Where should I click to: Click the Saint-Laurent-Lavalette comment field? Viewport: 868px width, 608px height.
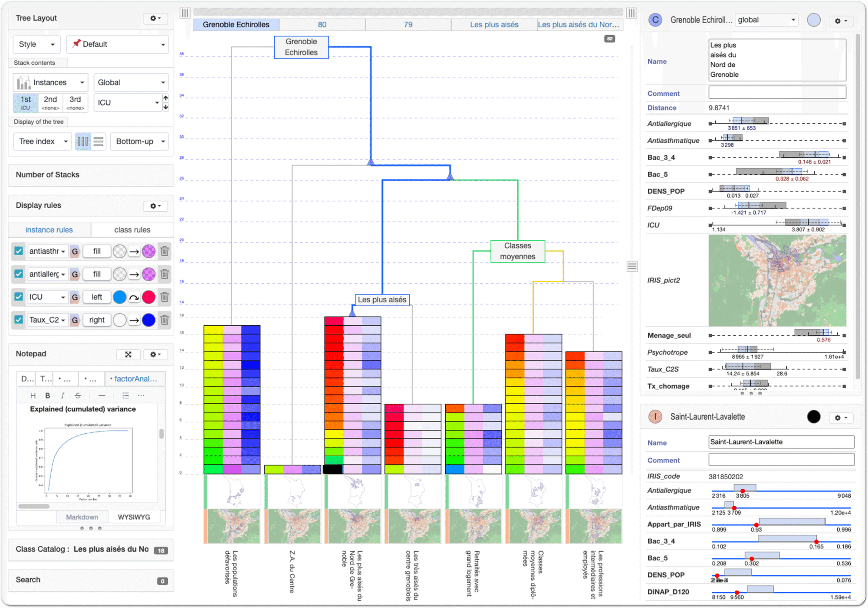point(781,460)
